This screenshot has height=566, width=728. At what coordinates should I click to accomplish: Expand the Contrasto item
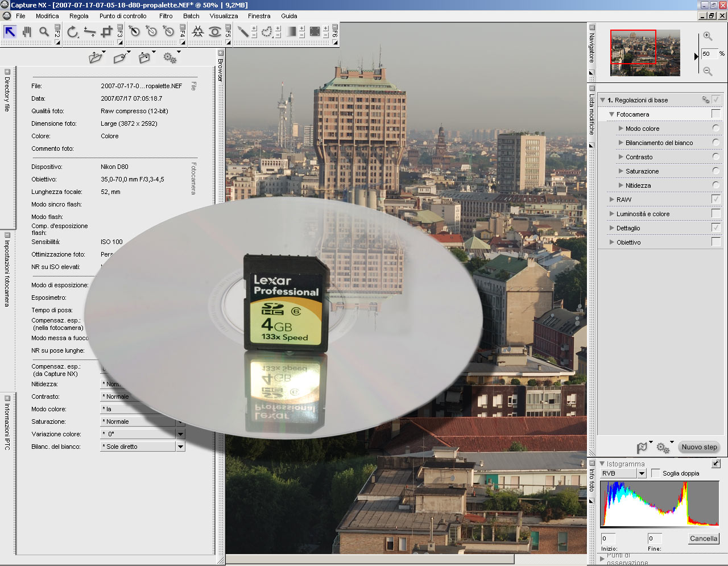click(621, 157)
